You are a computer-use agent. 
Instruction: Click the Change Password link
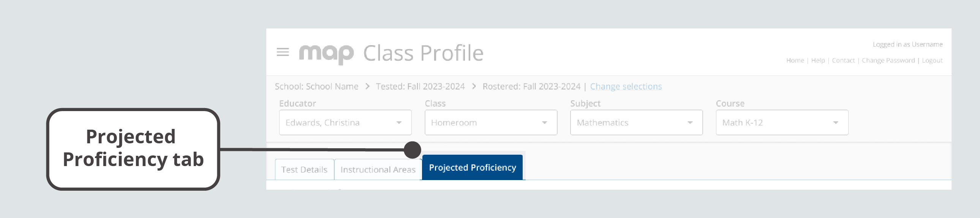pos(888,60)
